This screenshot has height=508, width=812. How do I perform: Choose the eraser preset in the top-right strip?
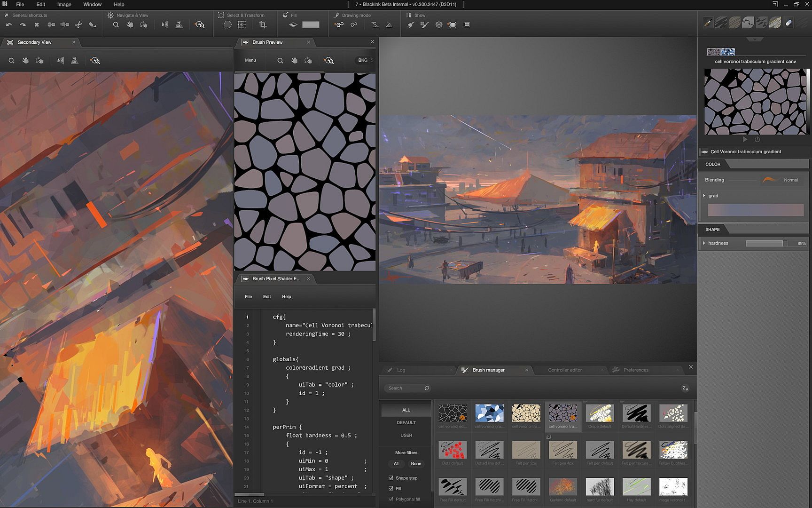pyautogui.click(x=789, y=23)
